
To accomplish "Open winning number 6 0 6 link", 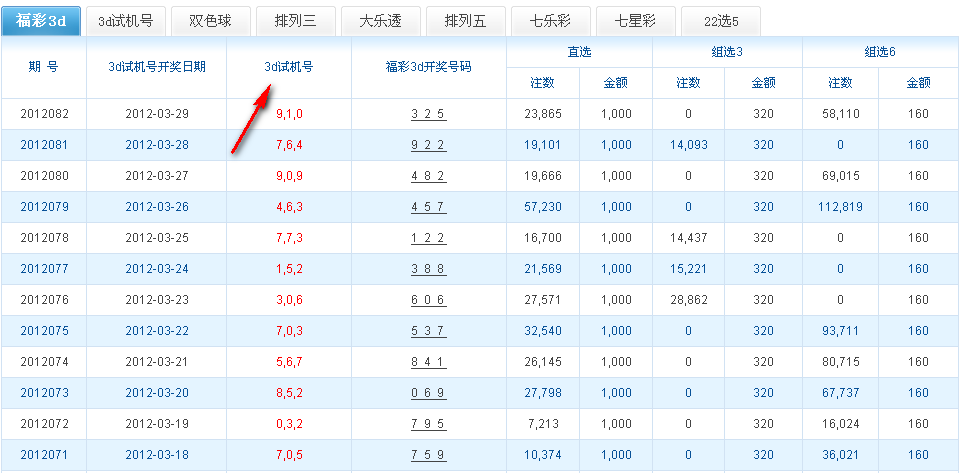I will pos(429,300).
